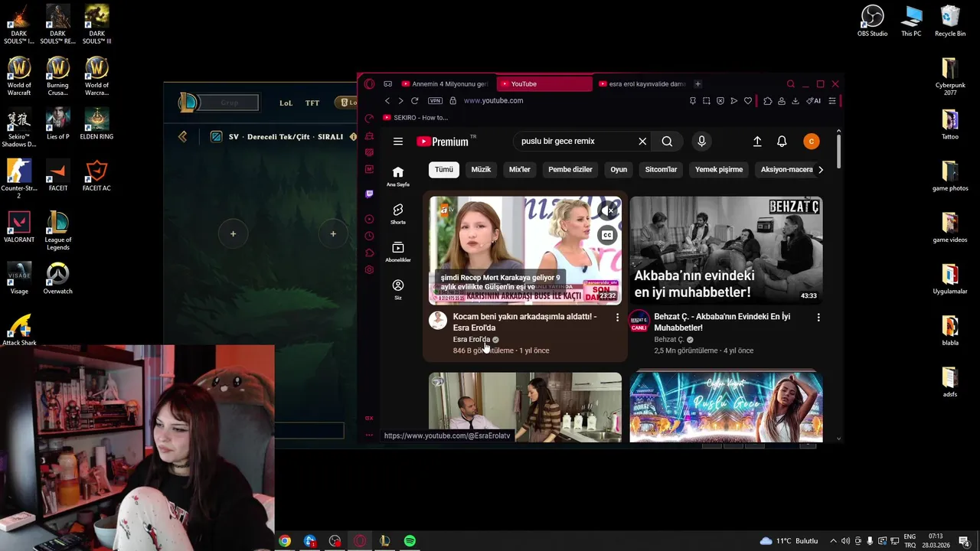This screenshot has width=980, height=551.
Task: Run the search with the magnifier button
Action: click(x=667, y=142)
